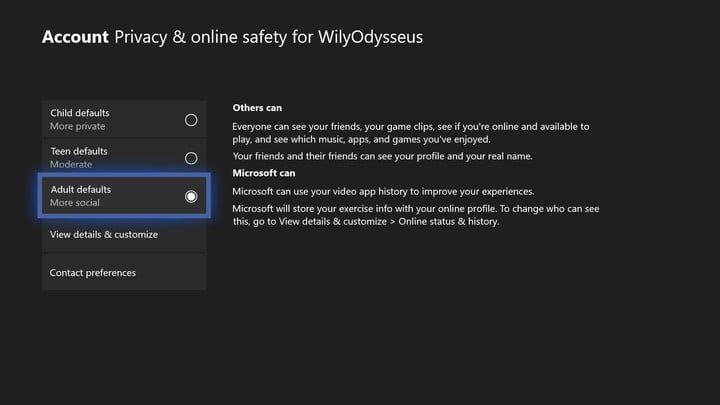Click the video app history sentence
Image resolution: width=720 pixels, height=405 pixels.
[383, 191]
